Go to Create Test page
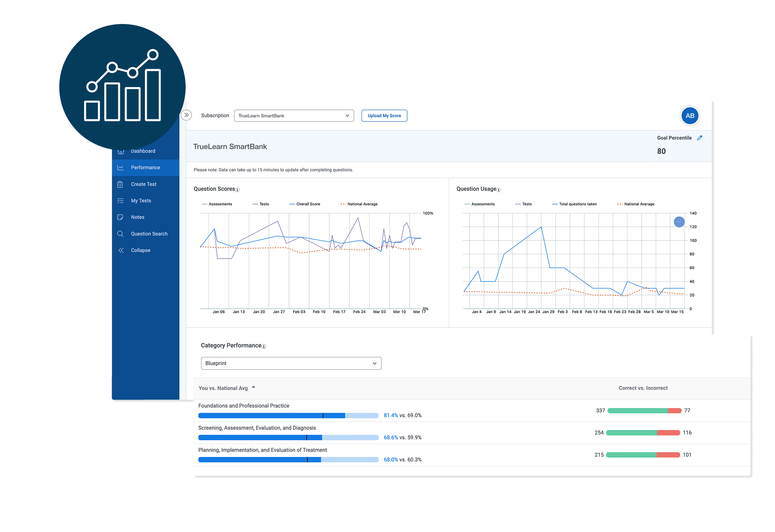This screenshot has height=532, width=775. 144,184
